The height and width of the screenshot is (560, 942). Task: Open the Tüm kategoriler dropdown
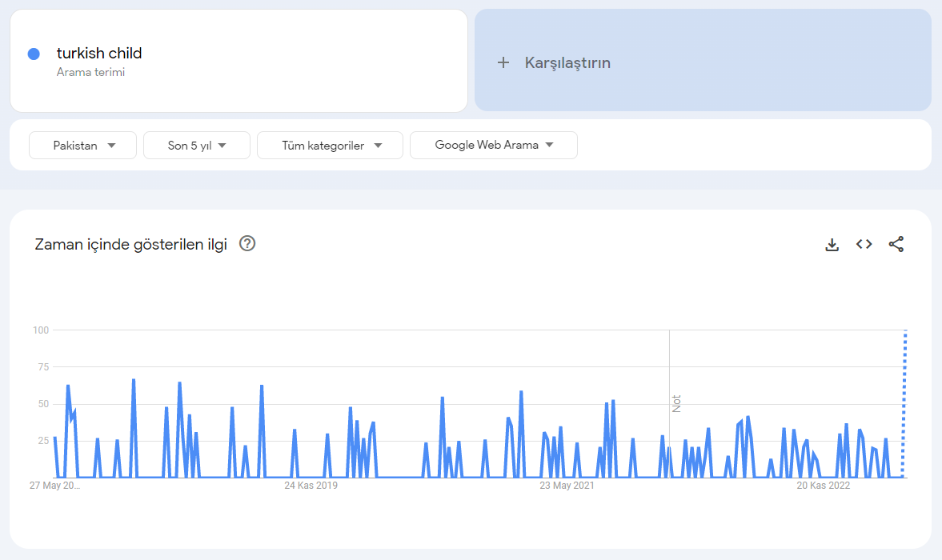point(330,145)
